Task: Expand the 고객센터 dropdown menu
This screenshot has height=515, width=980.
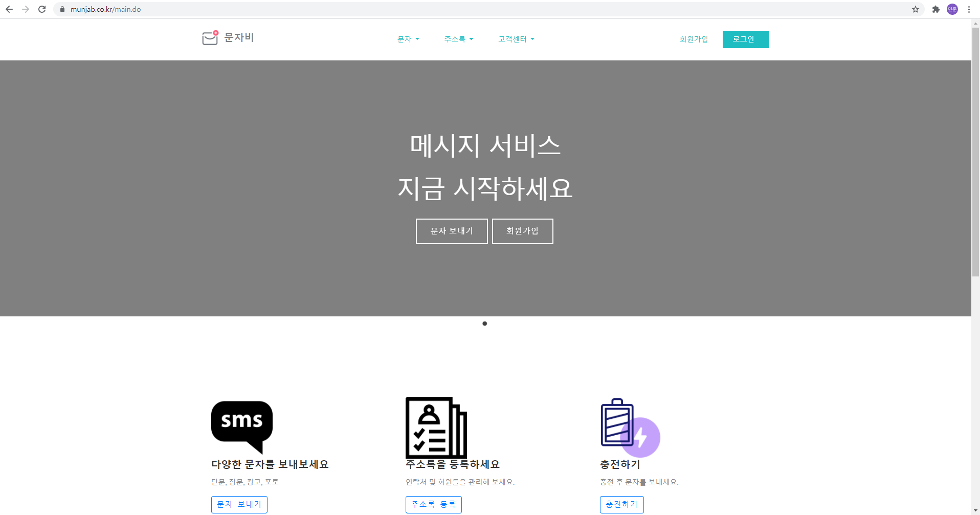Action: point(516,39)
